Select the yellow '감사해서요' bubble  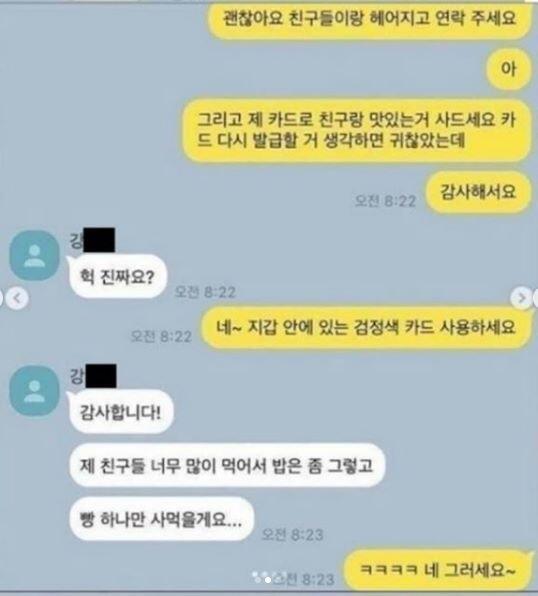coord(478,192)
